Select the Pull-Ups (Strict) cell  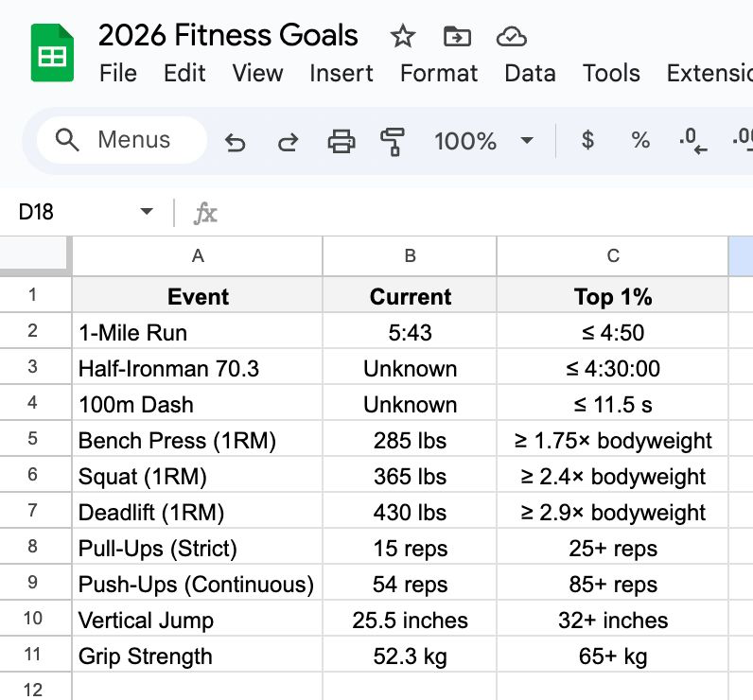click(x=198, y=547)
